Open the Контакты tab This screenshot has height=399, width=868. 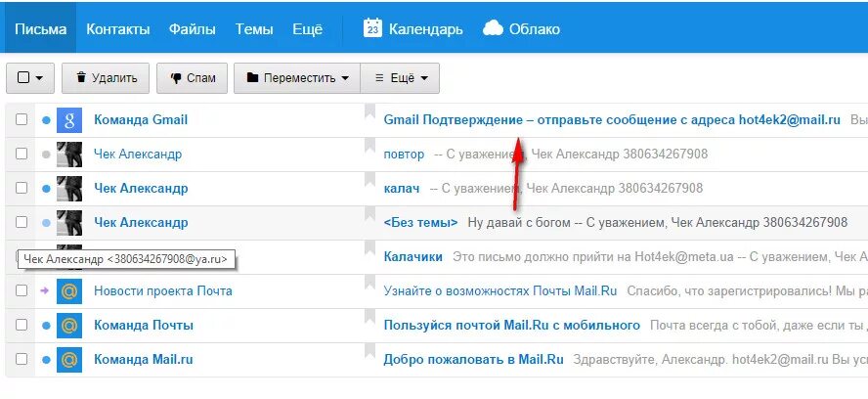[x=118, y=29]
